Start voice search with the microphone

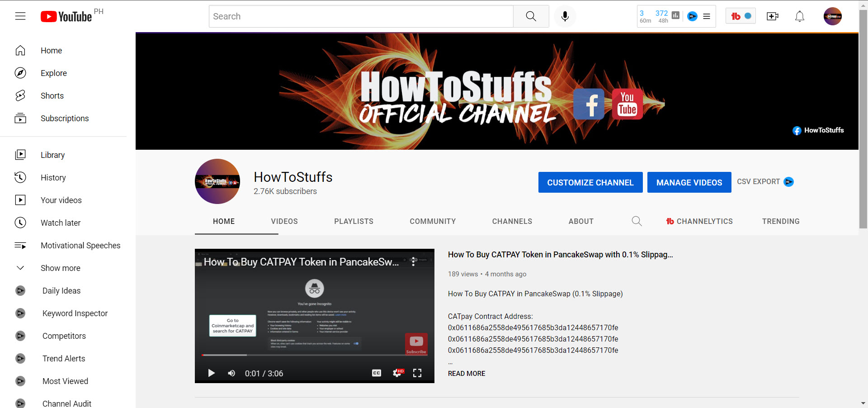(565, 16)
